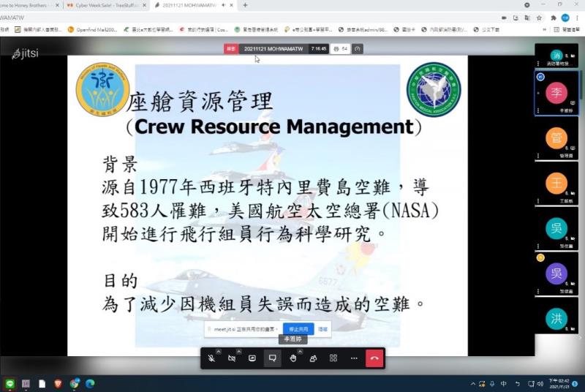Toggle screen sharing in the toolbar

pos(252,358)
